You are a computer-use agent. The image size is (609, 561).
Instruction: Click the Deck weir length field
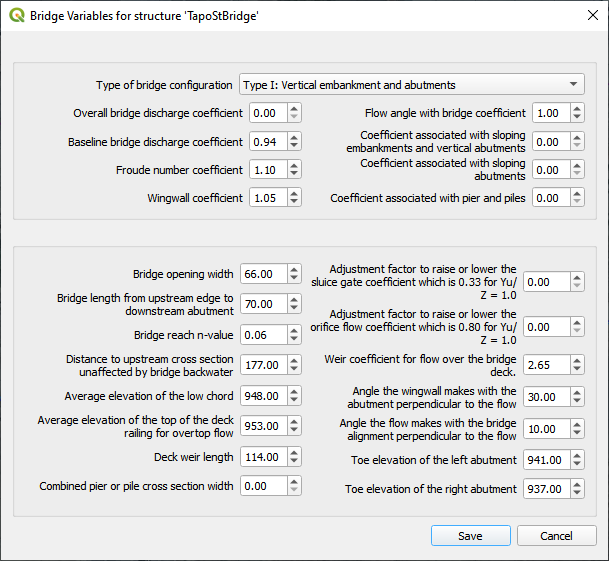[262, 458]
